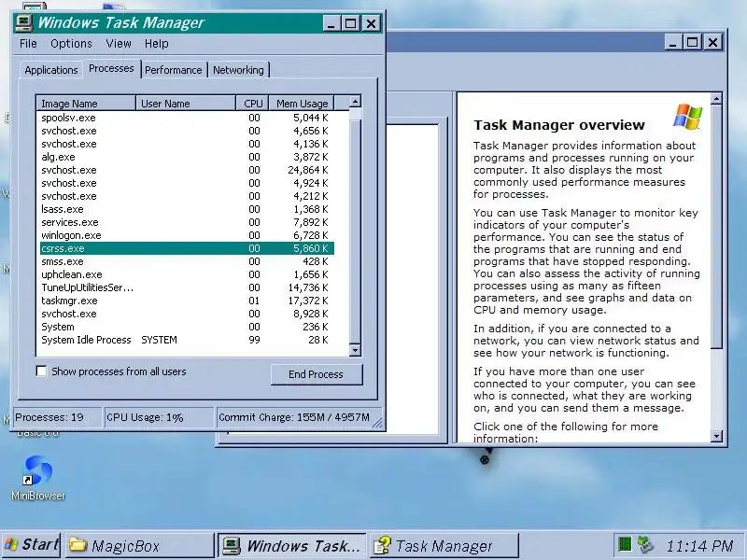Select the taskmgr.exe process
Image resolution: width=747 pixels, height=560 pixels.
click(x=187, y=301)
